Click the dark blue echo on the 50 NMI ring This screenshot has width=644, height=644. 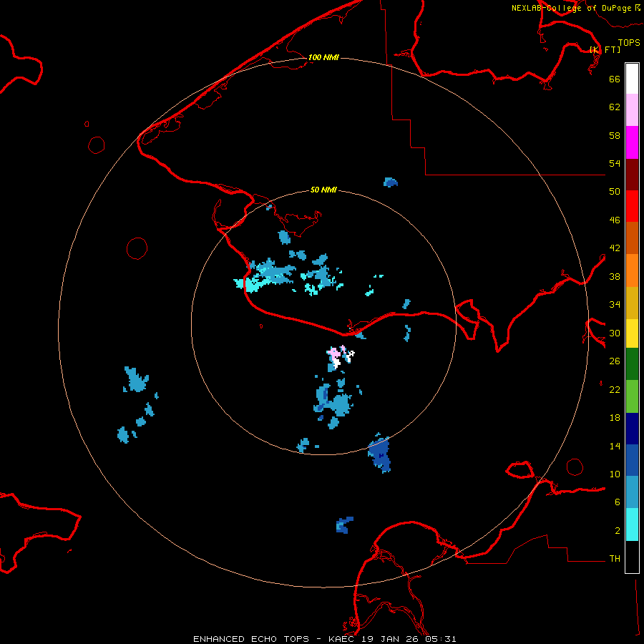coord(380,454)
